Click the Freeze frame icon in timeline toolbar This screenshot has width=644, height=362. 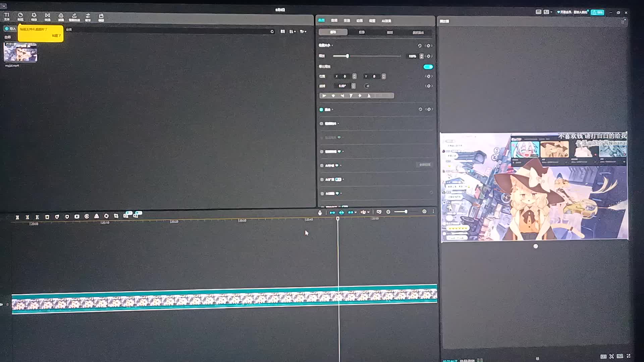pos(77,217)
